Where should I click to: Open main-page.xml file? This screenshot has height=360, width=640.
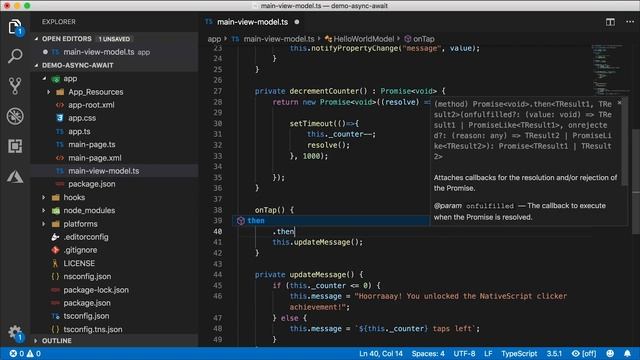click(114, 158)
